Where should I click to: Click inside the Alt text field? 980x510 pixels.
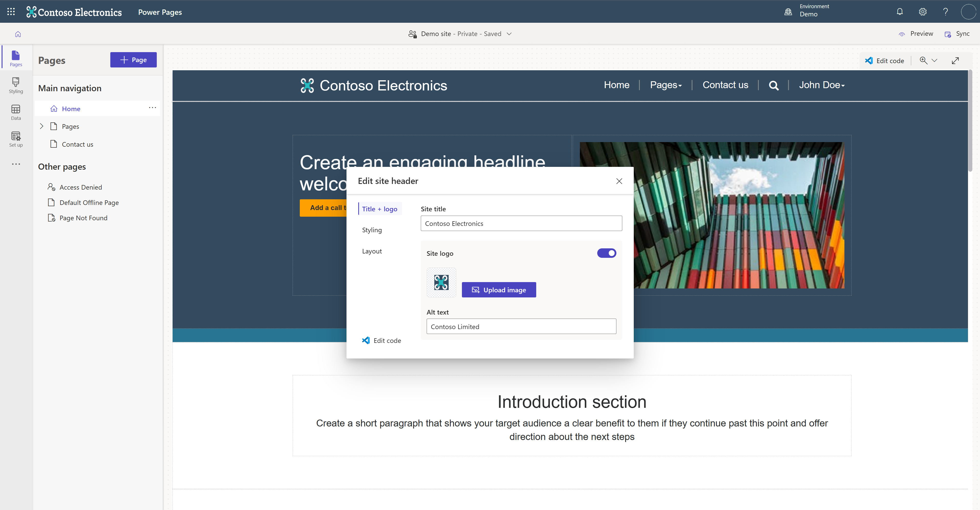click(521, 326)
